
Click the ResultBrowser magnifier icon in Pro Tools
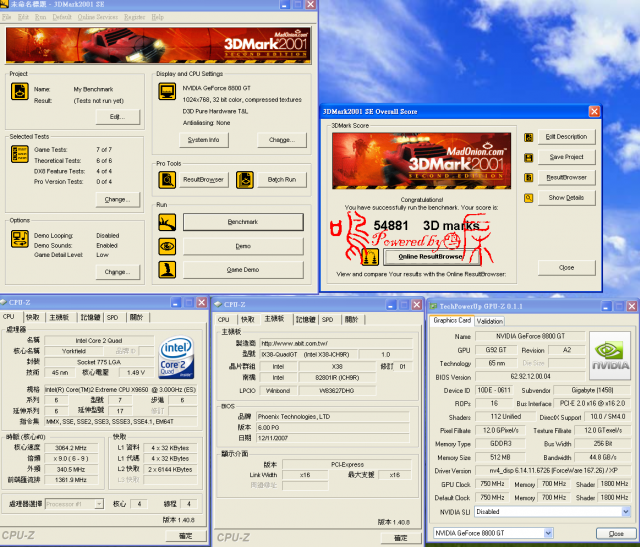167,180
